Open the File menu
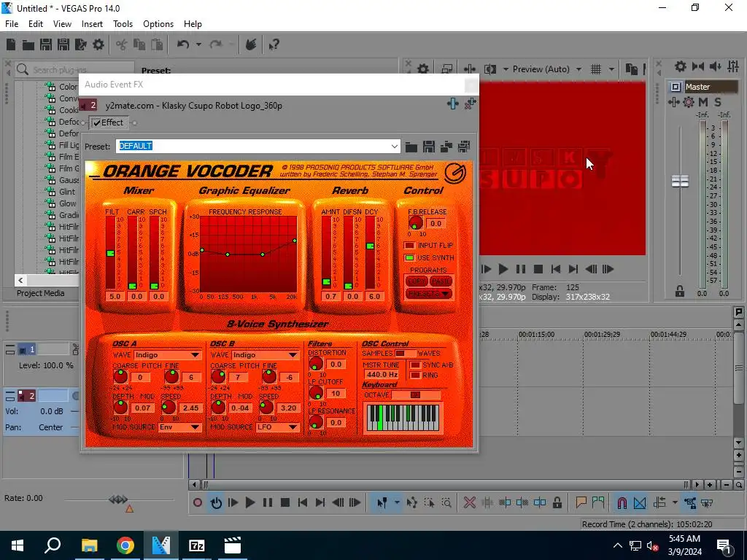747x560 pixels. click(12, 24)
